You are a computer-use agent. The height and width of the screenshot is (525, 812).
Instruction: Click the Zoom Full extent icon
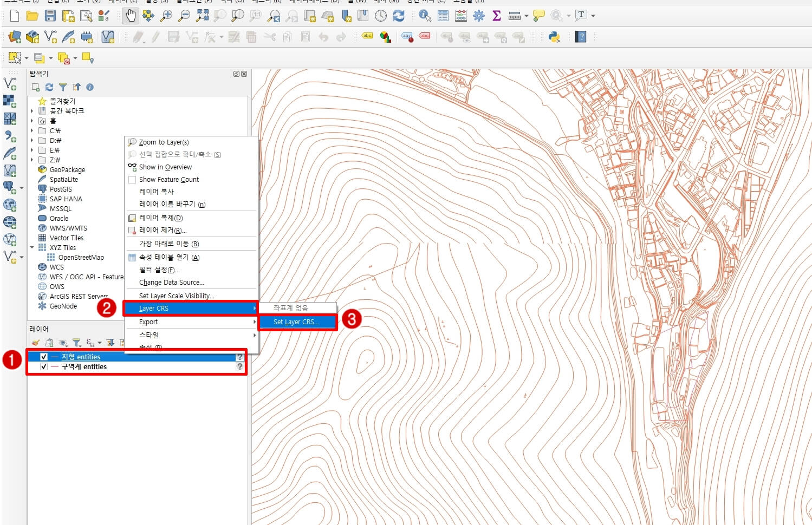click(x=202, y=16)
